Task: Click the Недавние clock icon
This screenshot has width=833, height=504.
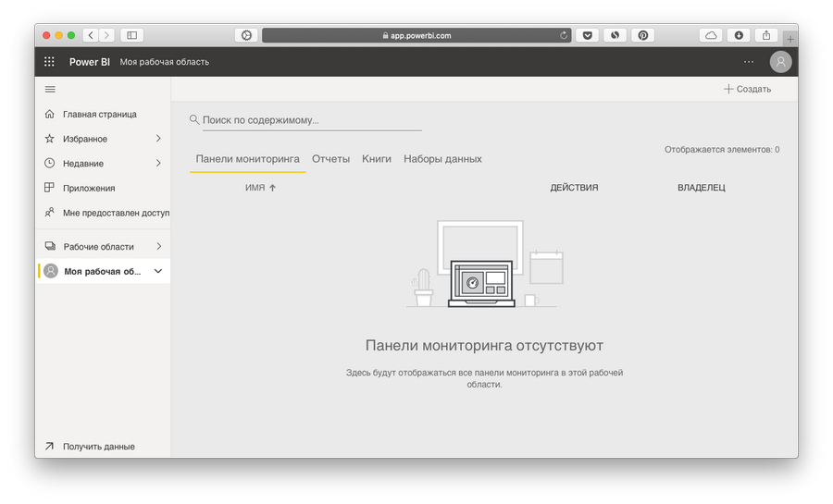Action: coord(49,164)
